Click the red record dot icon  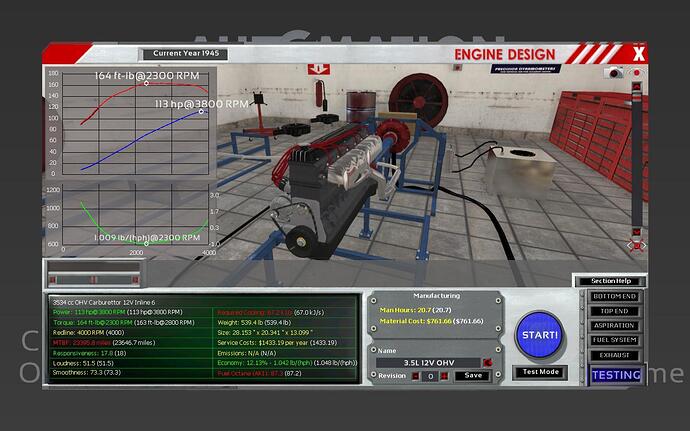[634, 72]
